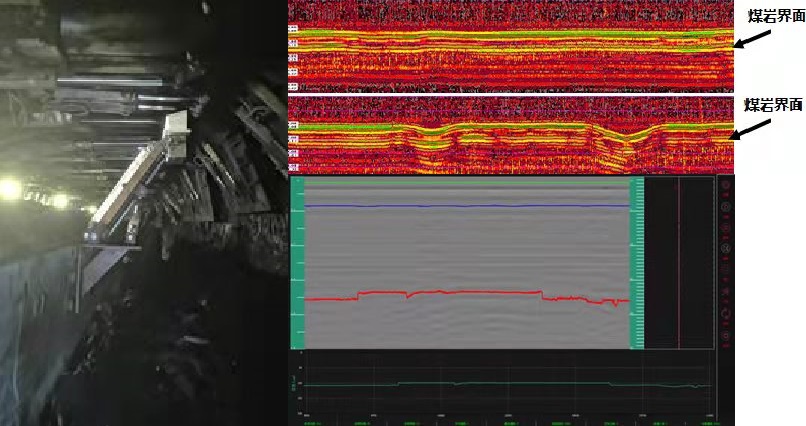This screenshot has width=806, height=426.
Task: Click the red tracked interface line
Action: pyautogui.click(x=470, y=292)
